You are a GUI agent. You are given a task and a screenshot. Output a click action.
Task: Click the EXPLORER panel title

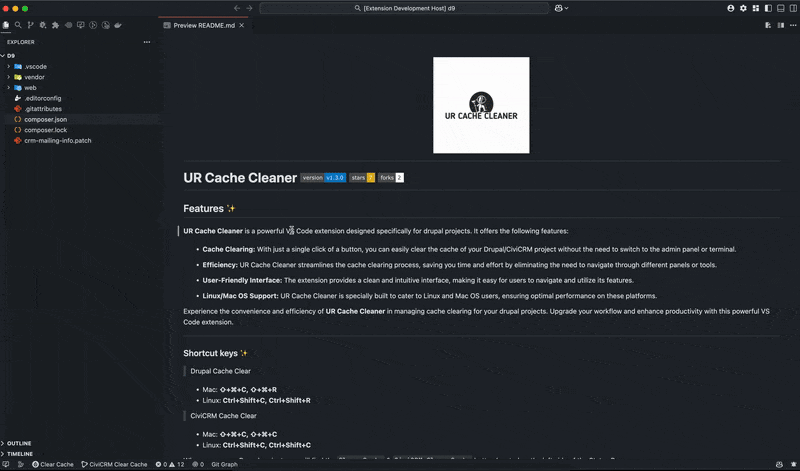[21, 42]
